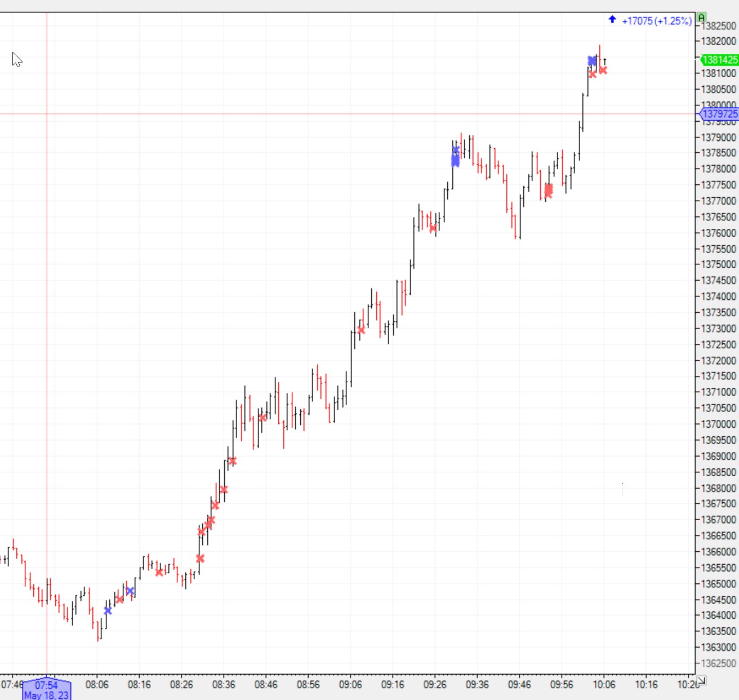Click price axis label 1381000

coord(719,73)
